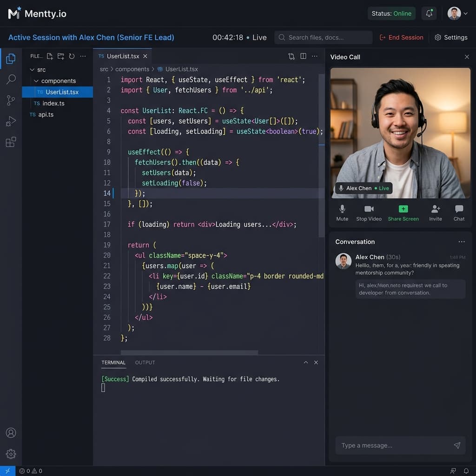Collapse the components folder
The height and width of the screenshot is (476, 476).
36,81
